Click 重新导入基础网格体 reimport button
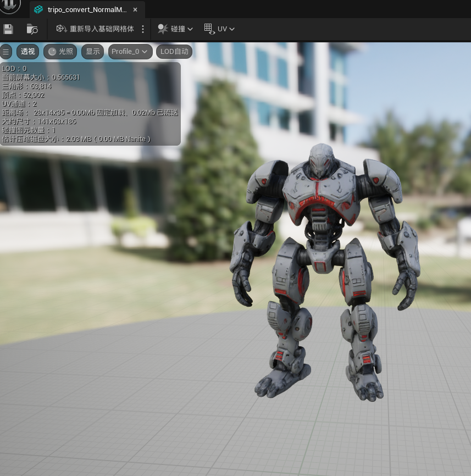 95,29
